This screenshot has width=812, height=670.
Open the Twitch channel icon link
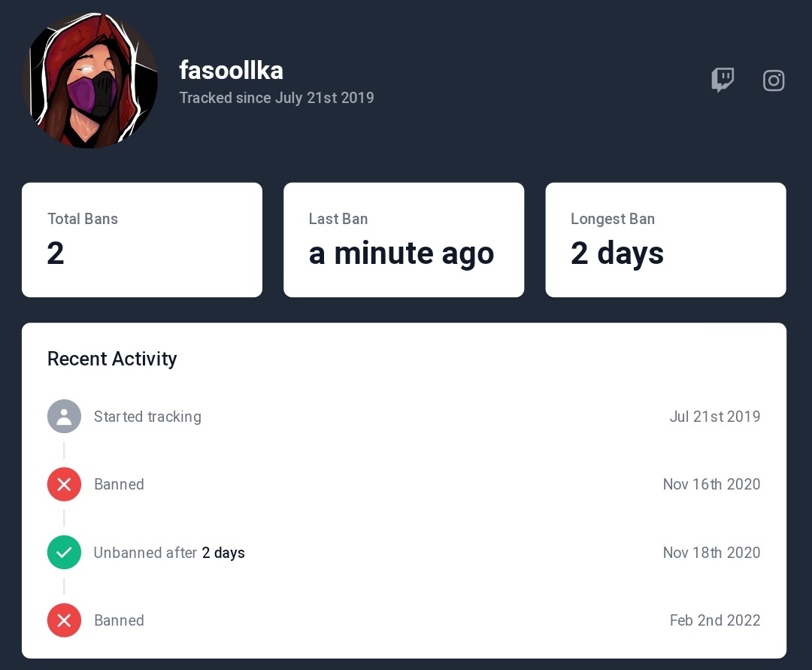coord(723,80)
